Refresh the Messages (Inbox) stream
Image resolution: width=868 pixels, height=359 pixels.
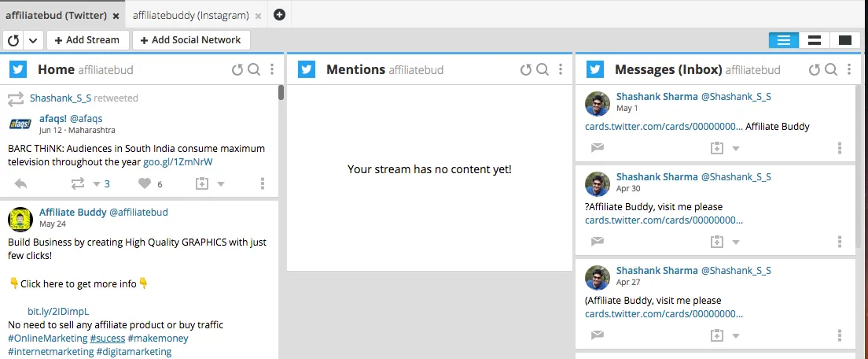coord(815,69)
